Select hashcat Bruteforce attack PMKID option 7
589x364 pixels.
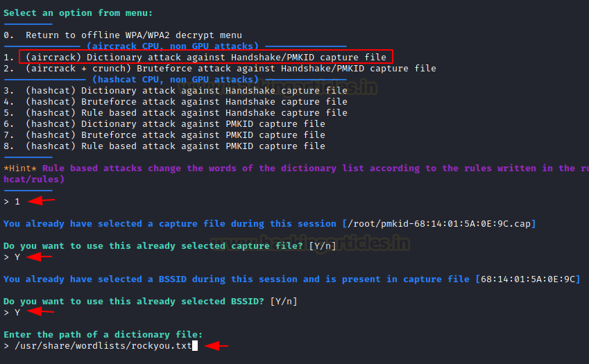(164, 135)
